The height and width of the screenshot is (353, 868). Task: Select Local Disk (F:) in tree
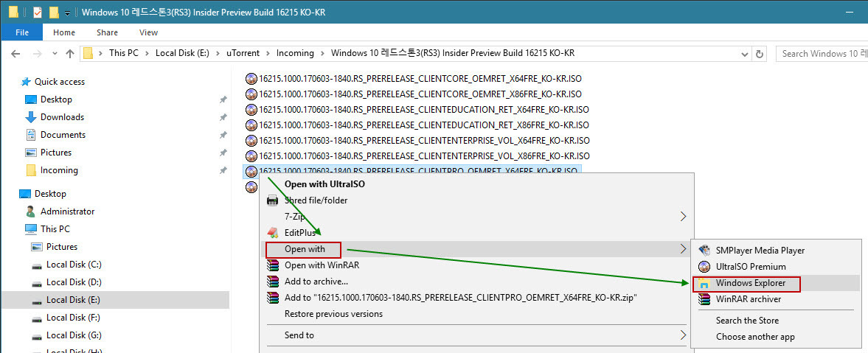(x=74, y=317)
